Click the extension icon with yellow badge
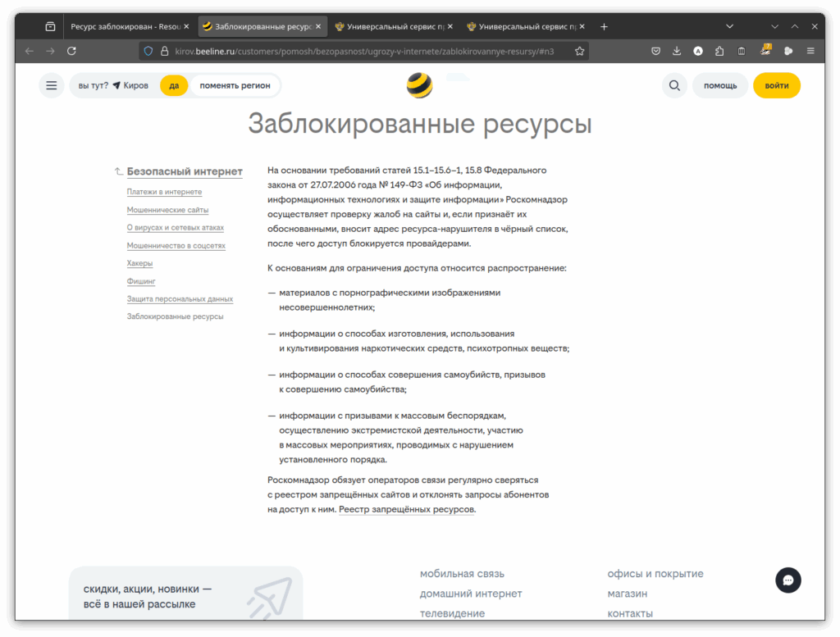The width and height of the screenshot is (840, 637). (766, 50)
